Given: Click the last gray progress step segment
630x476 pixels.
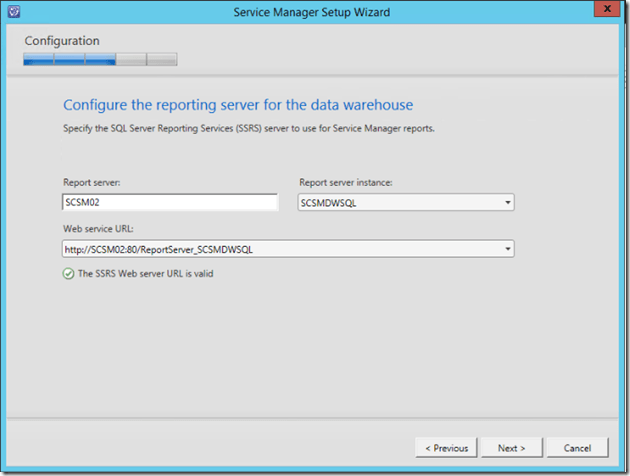Looking at the screenshot, I should click(162, 59).
